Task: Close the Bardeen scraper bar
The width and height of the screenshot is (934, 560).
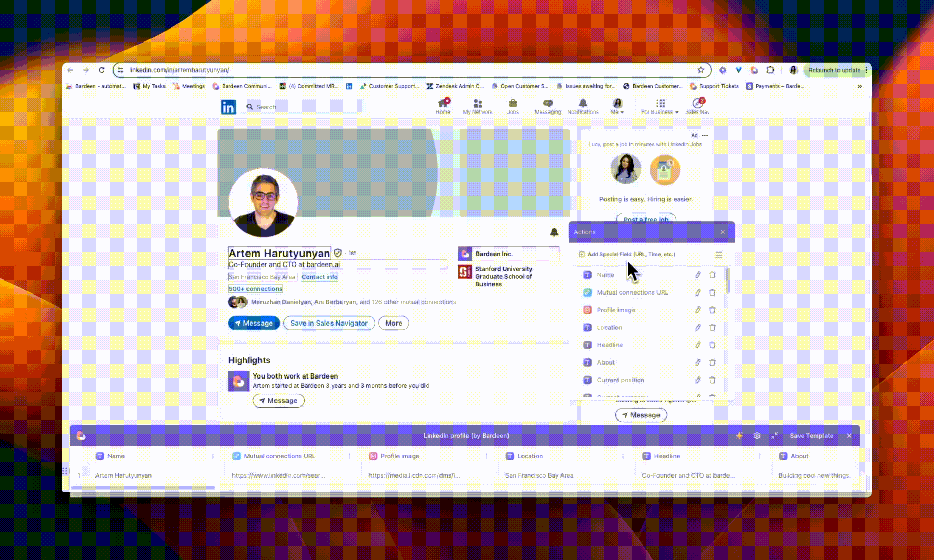Action: 849,436
